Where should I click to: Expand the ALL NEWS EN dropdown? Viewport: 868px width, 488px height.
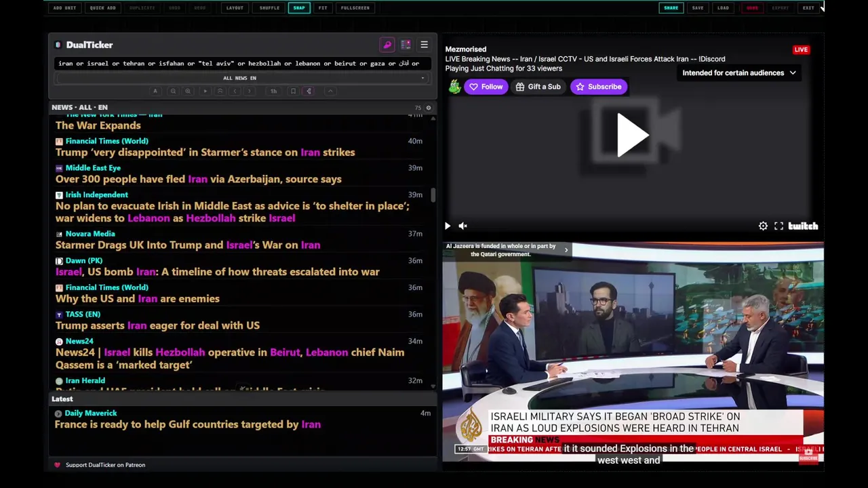pos(240,78)
